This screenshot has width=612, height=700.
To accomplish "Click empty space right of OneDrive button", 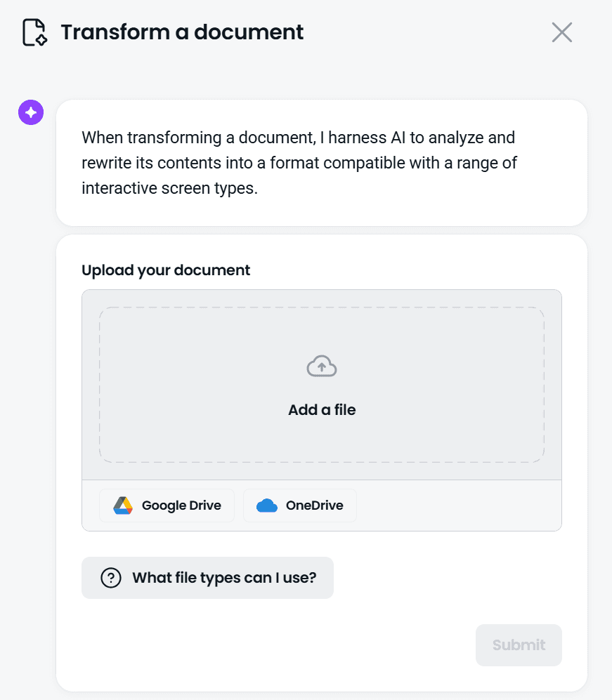I will [458, 506].
